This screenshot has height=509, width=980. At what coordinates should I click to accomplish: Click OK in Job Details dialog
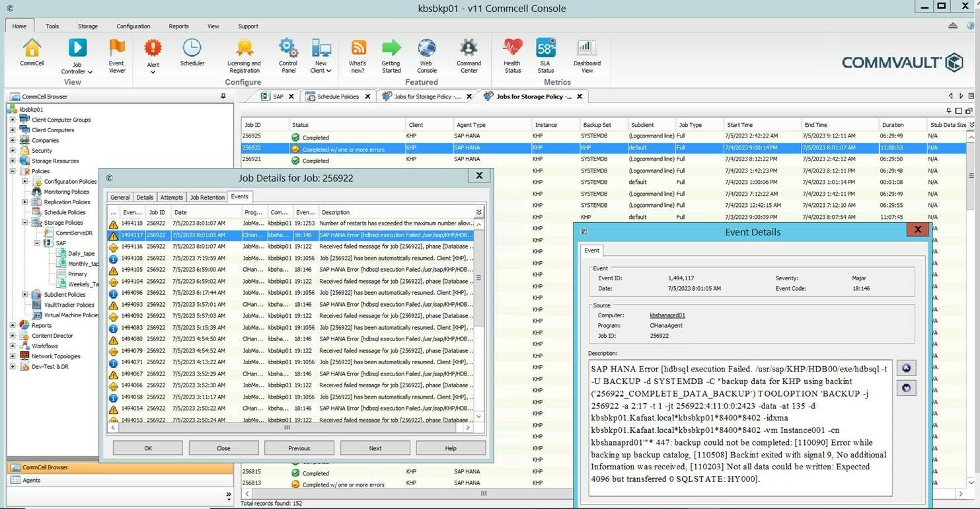pyautogui.click(x=148, y=448)
